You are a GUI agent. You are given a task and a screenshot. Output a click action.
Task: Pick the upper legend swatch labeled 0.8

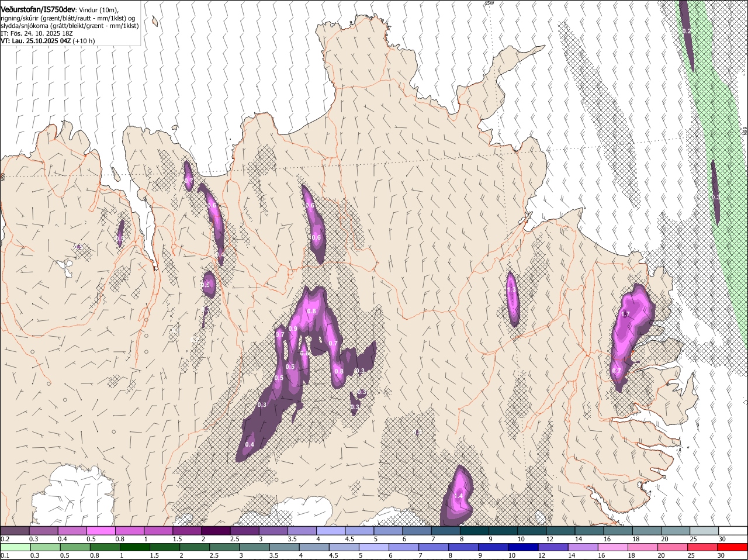(x=129, y=531)
